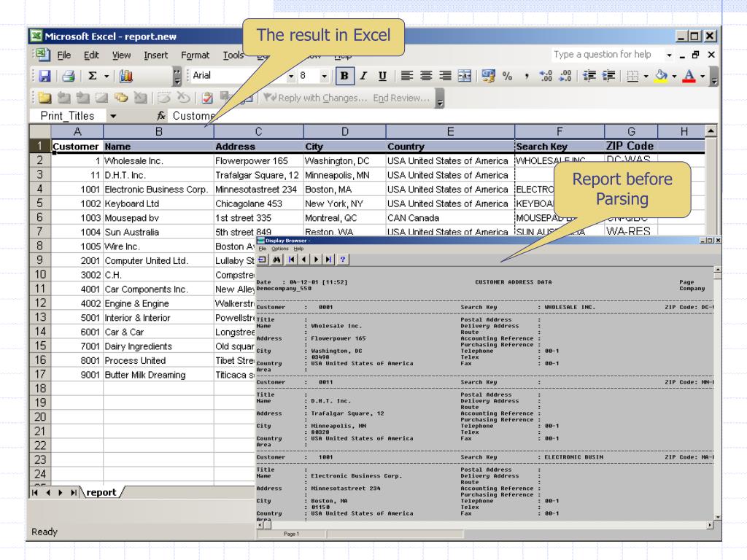Toggle Align Right

[445, 76]
